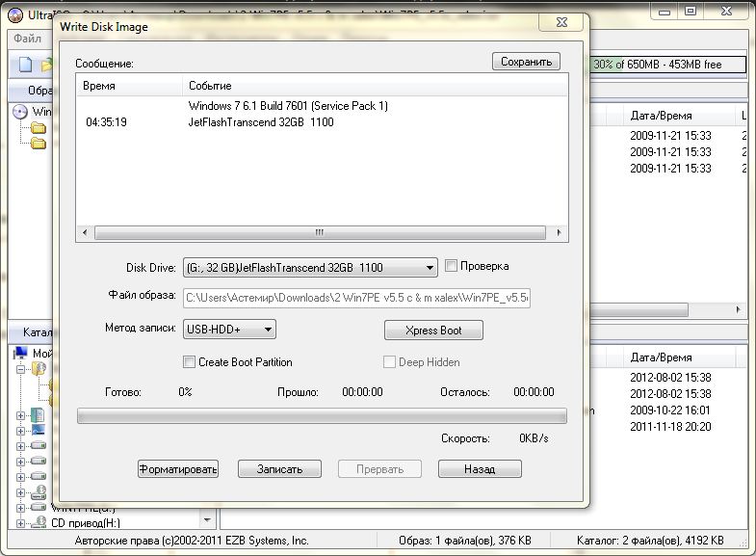The width and height of the screenshot is (756, 556).
Task: Click the Записать button
Action: pyautogui.click(x=279, y=468)
